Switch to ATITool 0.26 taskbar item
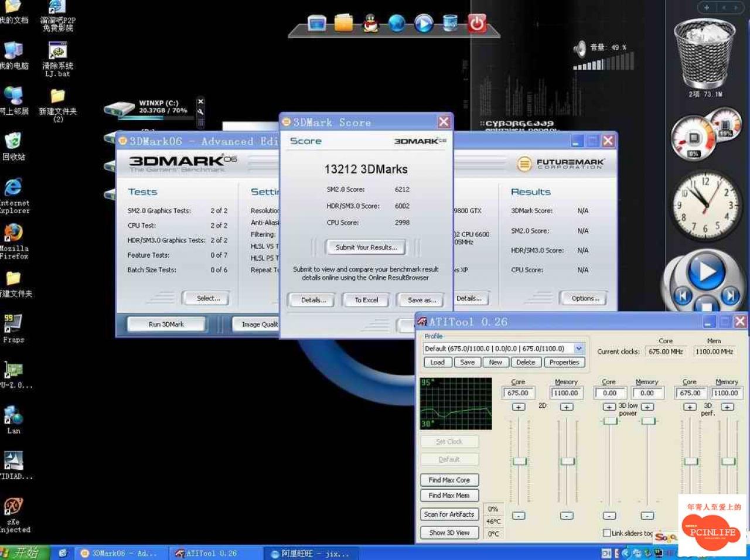Screen dimensions: 750x560 point(215,553)
